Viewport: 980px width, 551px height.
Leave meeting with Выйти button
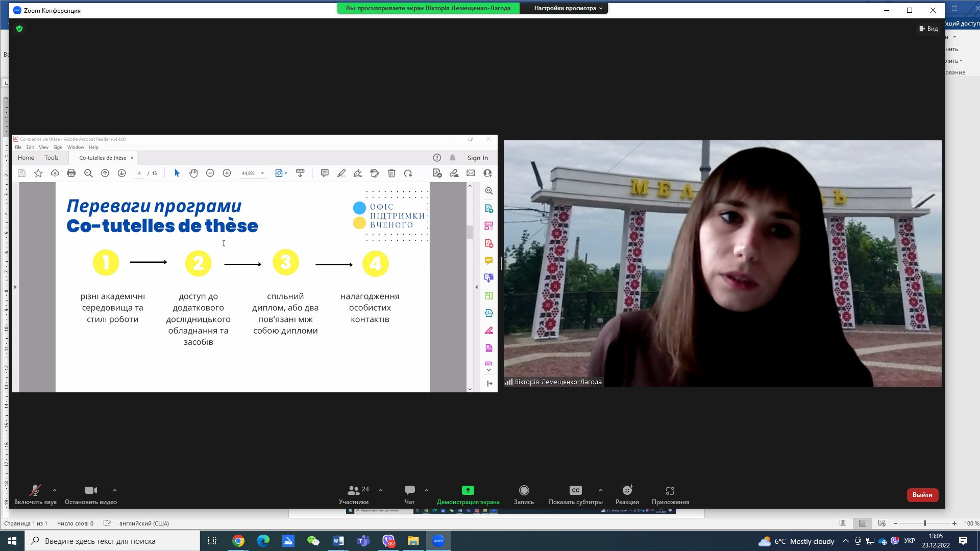[x=922, y=495]
